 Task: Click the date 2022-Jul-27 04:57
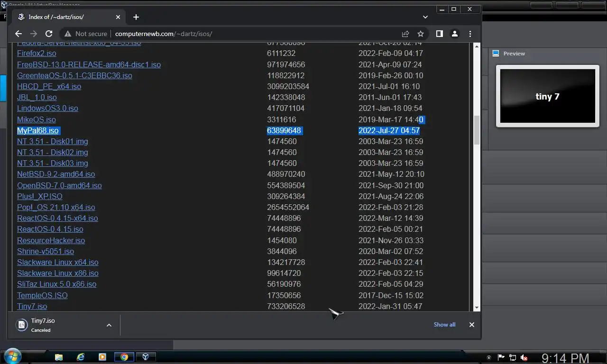pyautogui.click(x=389, y=130)
